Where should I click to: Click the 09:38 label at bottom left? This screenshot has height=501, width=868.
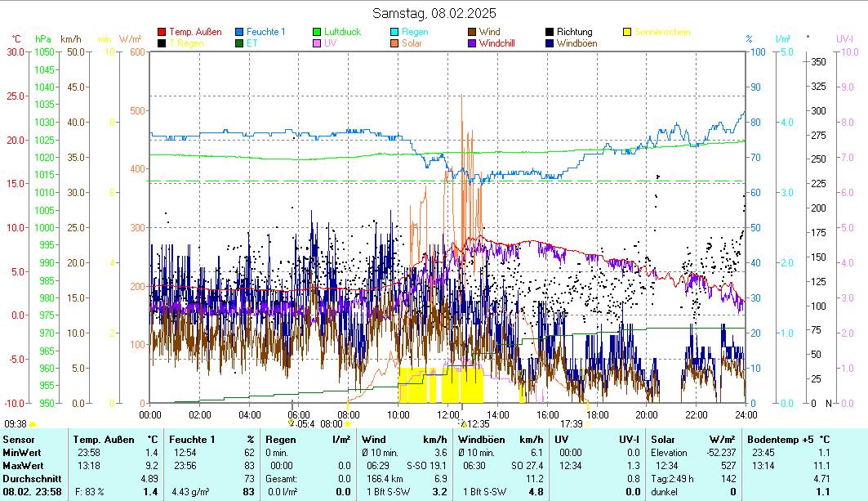(15, 423)
